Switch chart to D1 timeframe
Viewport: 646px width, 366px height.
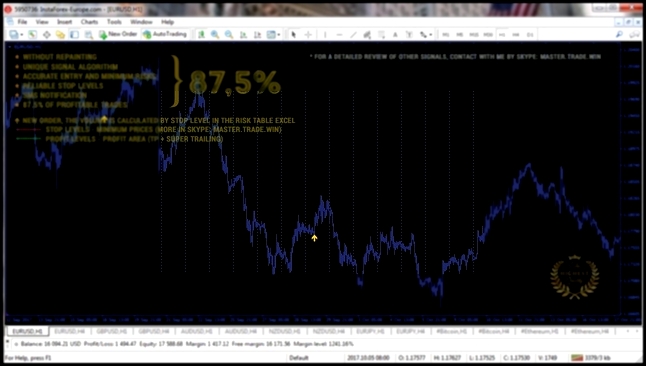(530, 35)
